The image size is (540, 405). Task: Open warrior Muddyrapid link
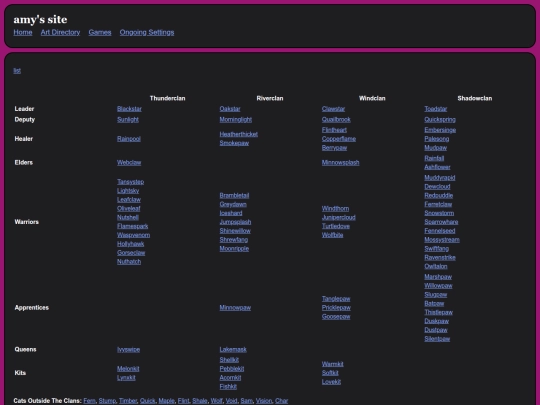[x=440, y=178]
